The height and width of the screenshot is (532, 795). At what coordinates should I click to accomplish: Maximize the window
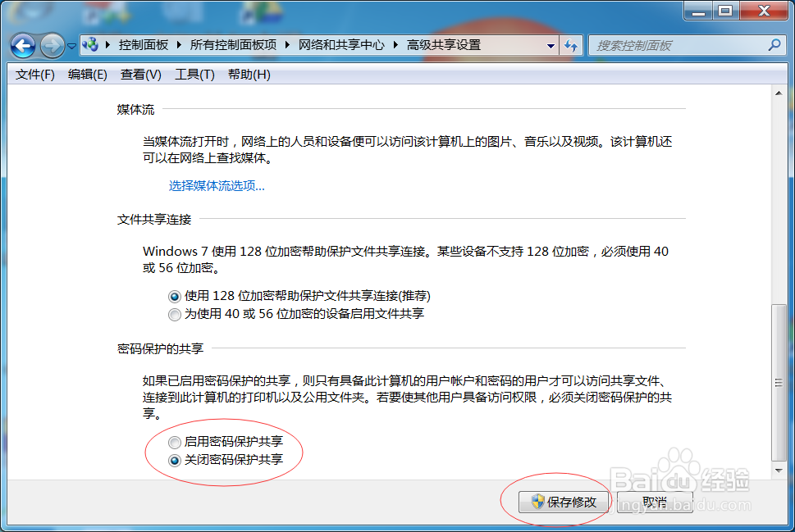725,11
